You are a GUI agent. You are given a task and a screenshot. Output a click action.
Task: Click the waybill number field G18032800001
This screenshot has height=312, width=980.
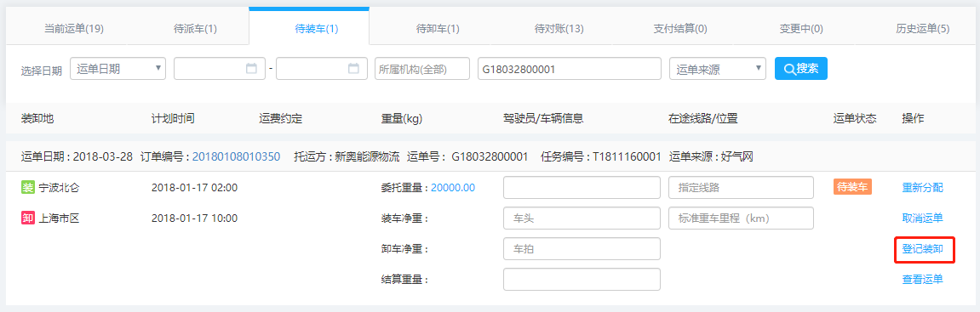tap(570, 69)
